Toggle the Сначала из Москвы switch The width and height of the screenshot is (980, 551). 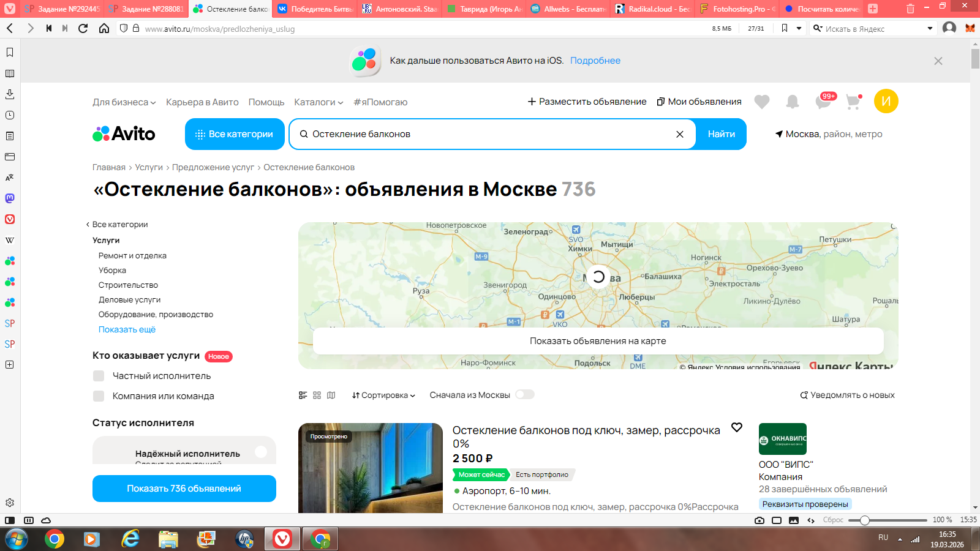525,395
